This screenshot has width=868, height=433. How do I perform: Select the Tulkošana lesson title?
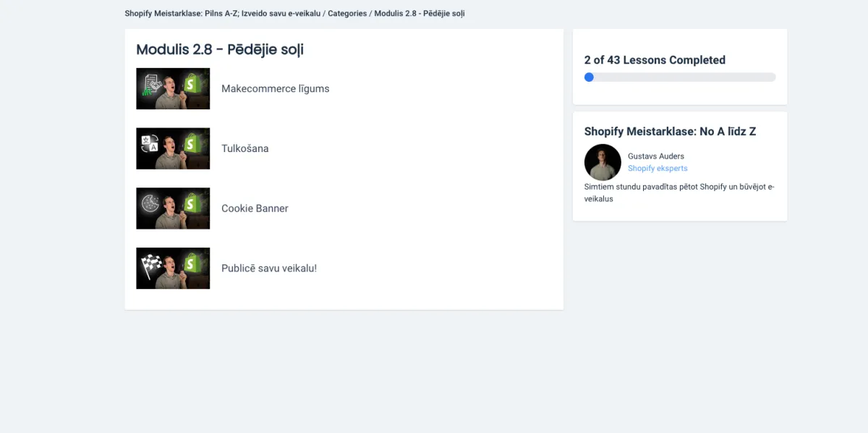coord(244,148)
